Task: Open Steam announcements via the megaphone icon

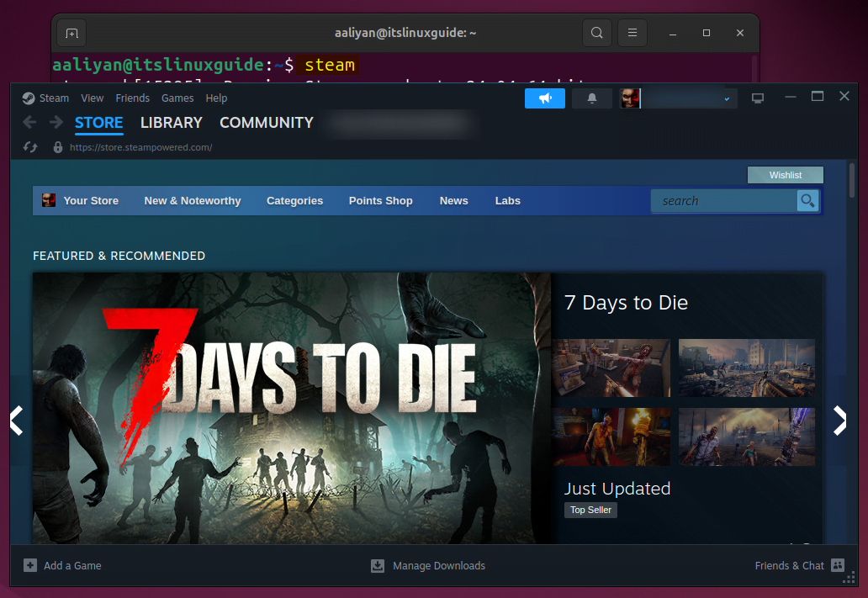Action: [x=544, y=98]
